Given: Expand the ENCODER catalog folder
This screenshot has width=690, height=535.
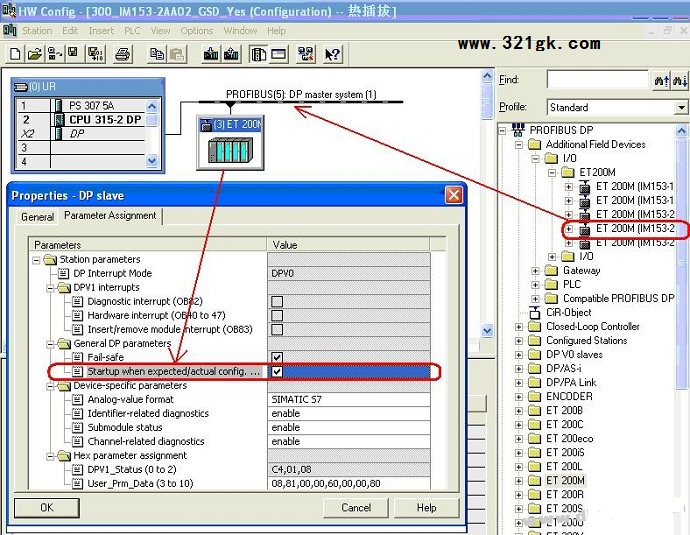Looking at the screenshot, I should click(x=519, y=397).
